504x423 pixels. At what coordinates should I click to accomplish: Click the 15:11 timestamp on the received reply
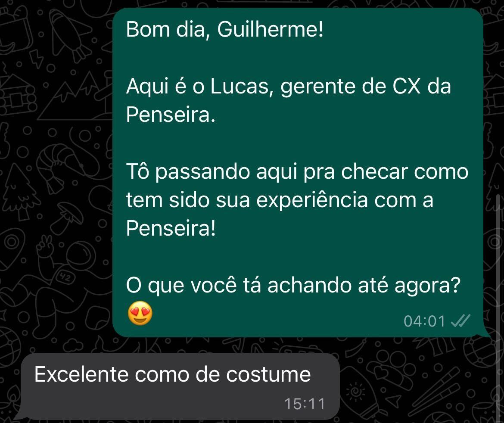click(x=305, y=404)
